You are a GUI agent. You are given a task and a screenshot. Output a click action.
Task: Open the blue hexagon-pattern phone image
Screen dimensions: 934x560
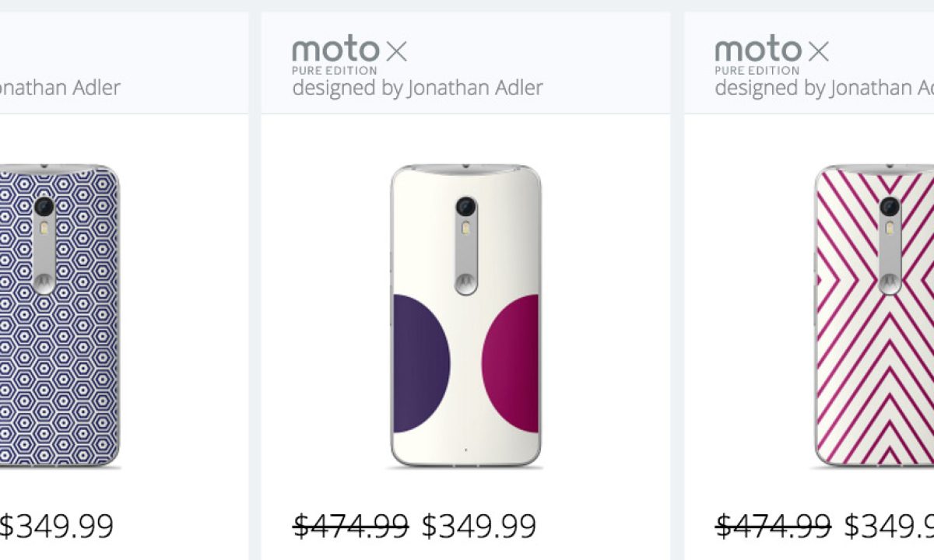[58, 373]
